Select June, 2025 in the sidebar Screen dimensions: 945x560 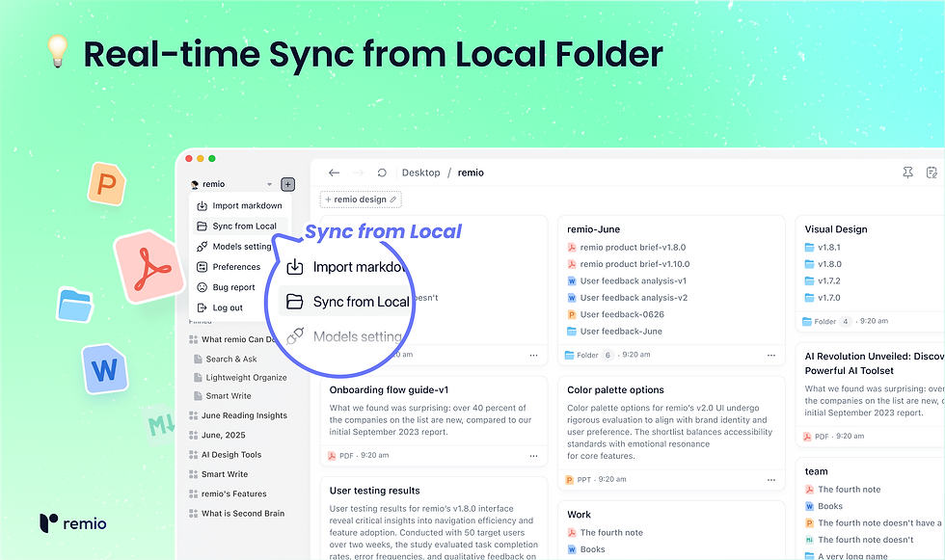tap(223, 435)
